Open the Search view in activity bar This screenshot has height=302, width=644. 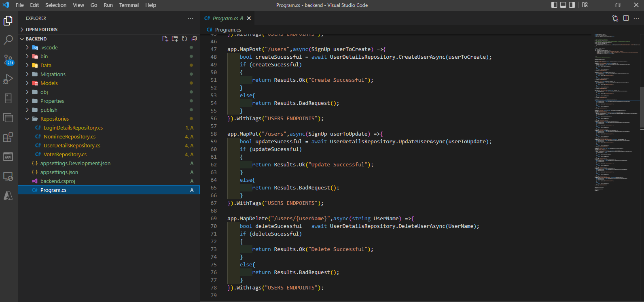click(8, 40)
